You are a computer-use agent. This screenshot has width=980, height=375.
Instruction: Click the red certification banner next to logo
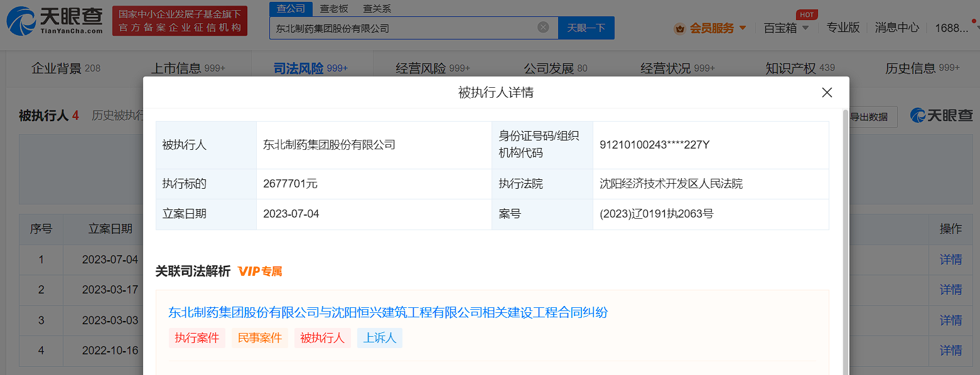click(x=180, y=21)
